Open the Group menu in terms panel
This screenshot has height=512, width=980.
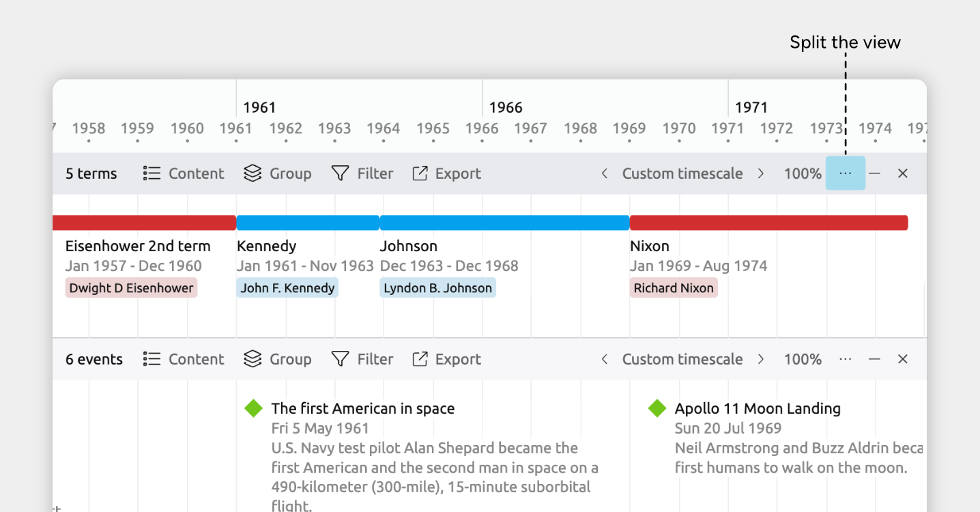pyautogui.click(x=277, y=173)
